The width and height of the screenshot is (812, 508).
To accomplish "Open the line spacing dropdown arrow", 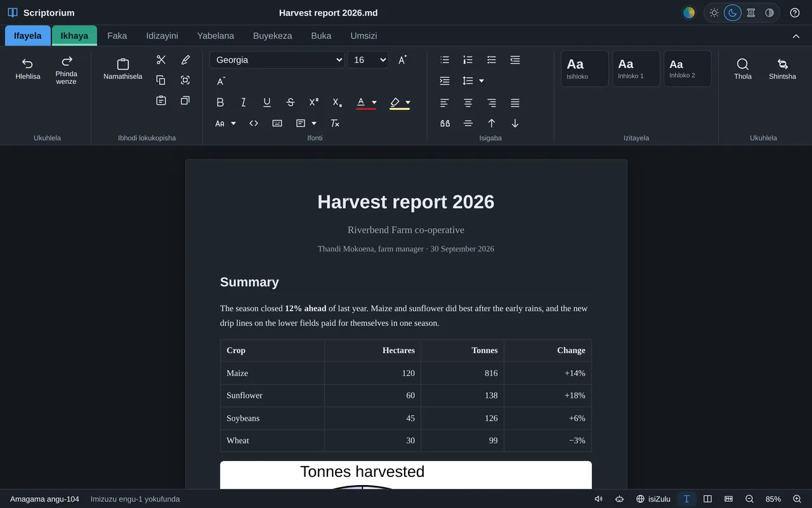I will tap(481, 81).
